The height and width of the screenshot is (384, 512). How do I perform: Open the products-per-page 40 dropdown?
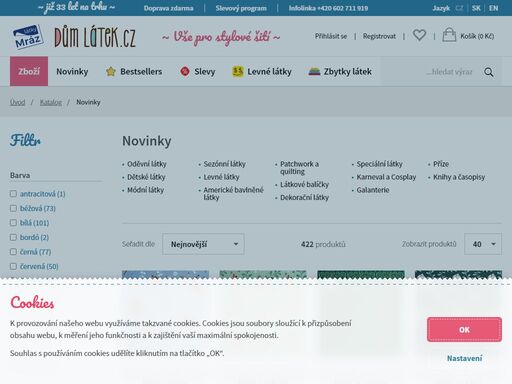(483, 244)
